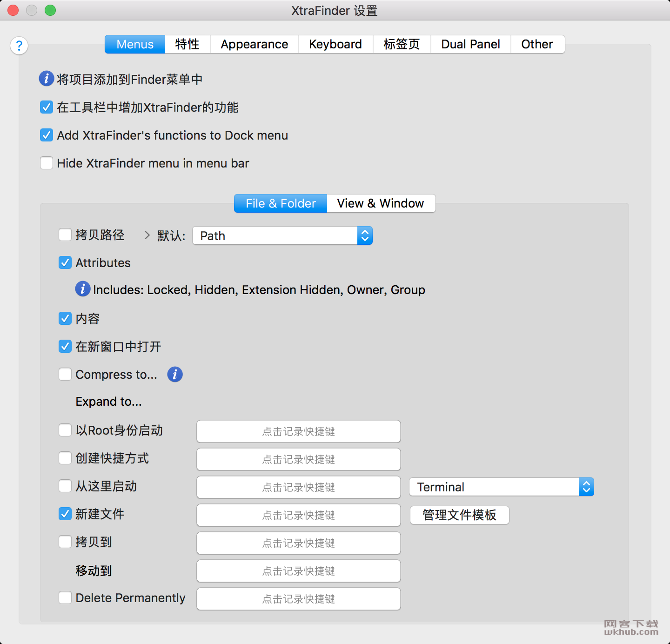Click shortcut recorder field for 从这里启动
Image resolution: width=670 pixels, height=644 pixels.
pyautogui.click(x=299, y=487)
